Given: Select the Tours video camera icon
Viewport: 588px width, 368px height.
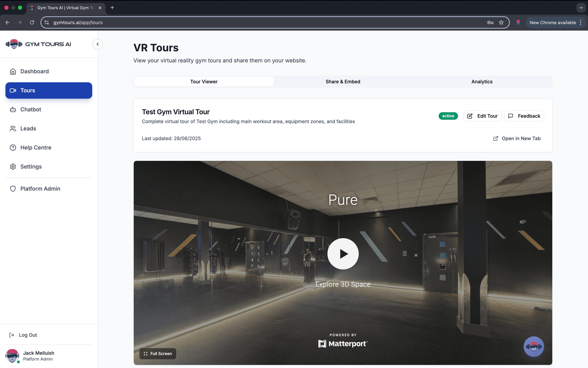Looking at the screenshot, I should click(x=13, y=90).
